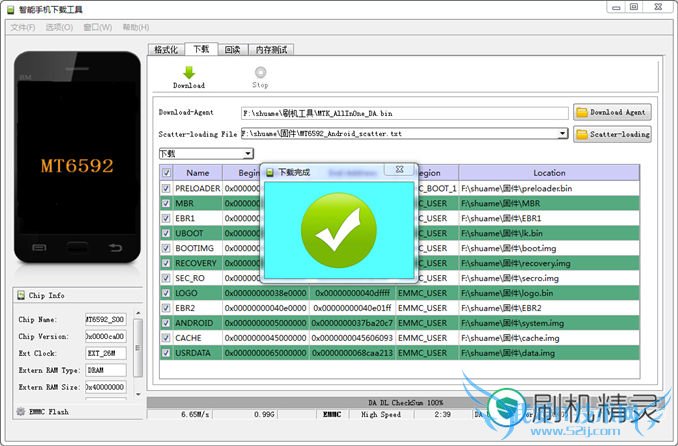Uncheck the SEC_RO partition checkbox

click(x=166, y=278)
